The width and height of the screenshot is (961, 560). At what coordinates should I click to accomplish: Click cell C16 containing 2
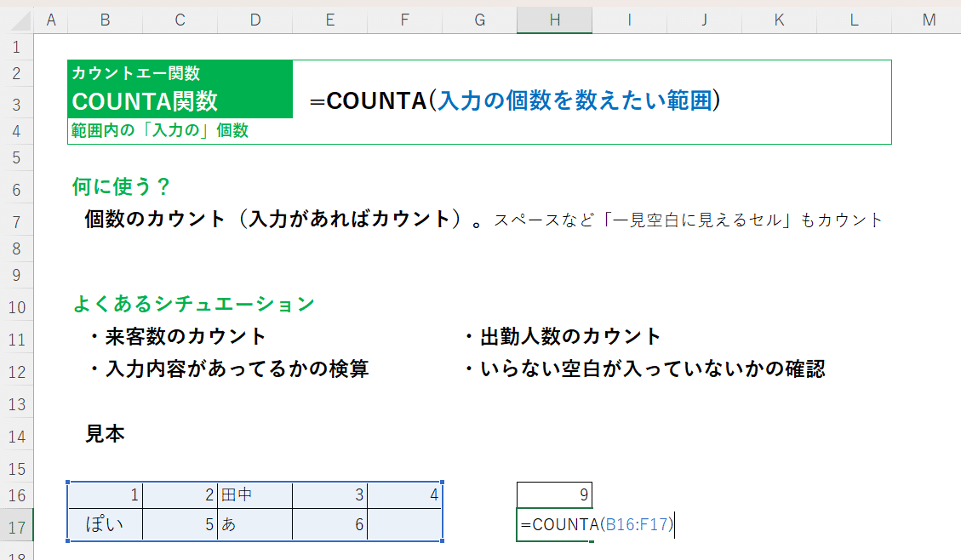point(180,495)
